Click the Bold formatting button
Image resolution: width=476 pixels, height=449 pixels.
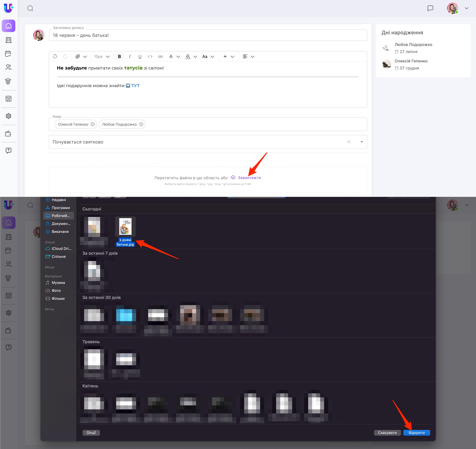click(119, 57)
